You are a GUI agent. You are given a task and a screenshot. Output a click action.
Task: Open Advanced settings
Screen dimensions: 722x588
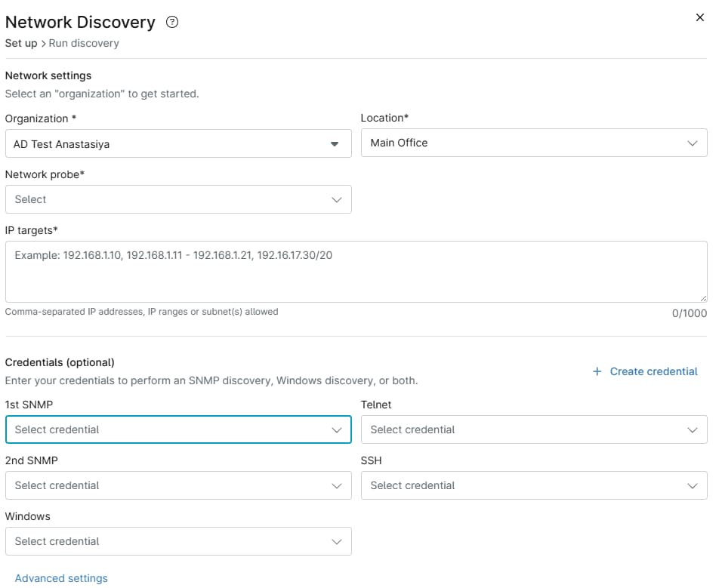pyautogui.click(x=61, y=577)
